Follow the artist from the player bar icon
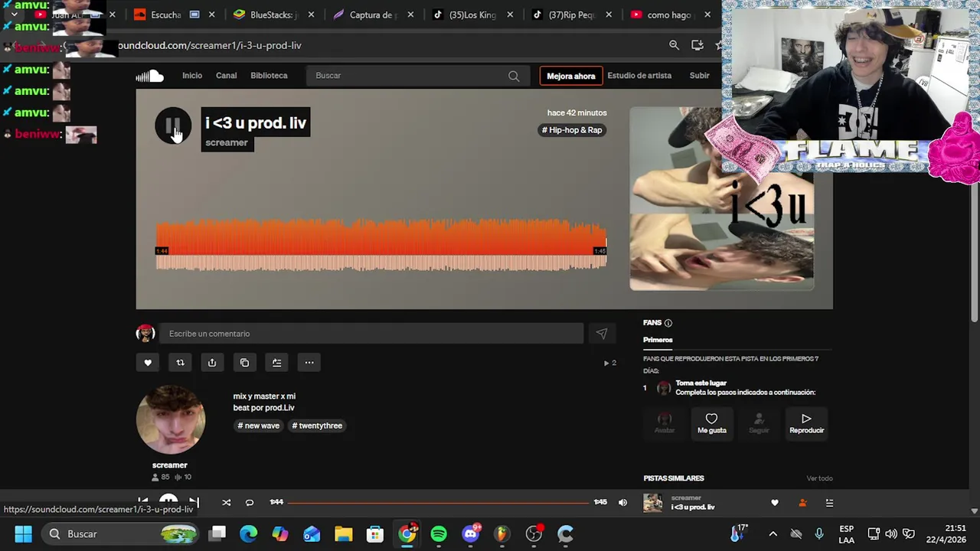980x551 pixels. (x=802, y=503)
